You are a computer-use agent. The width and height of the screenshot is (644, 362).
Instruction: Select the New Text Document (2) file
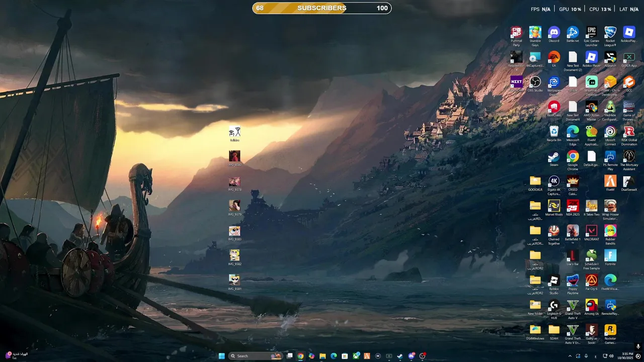[x=573, y=61]
